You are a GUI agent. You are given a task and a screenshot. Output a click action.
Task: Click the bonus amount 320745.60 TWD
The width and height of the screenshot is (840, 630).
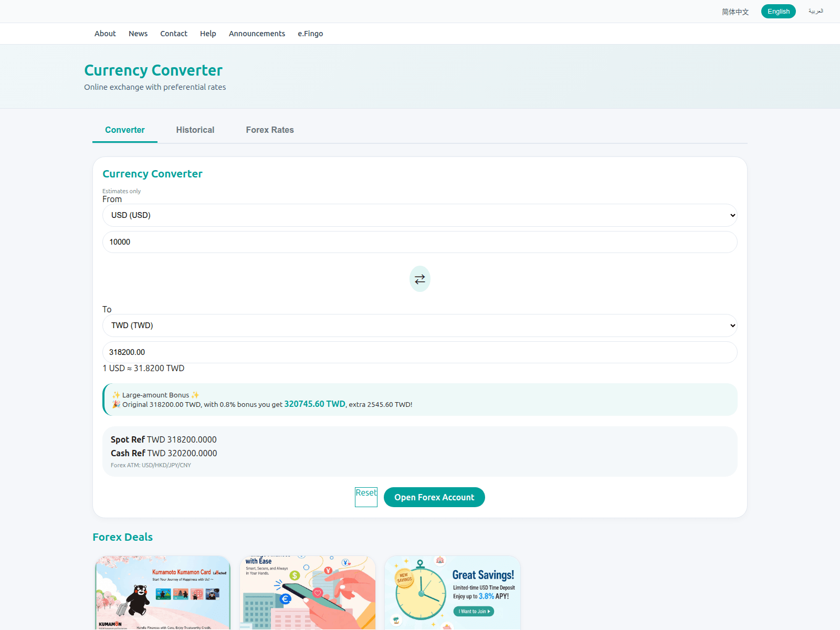click(x=314, y=404)
